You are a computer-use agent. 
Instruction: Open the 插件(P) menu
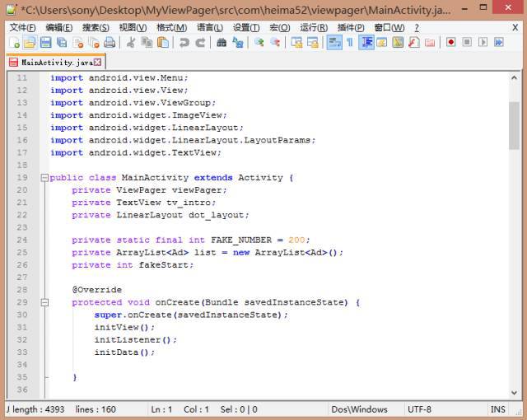351,27
